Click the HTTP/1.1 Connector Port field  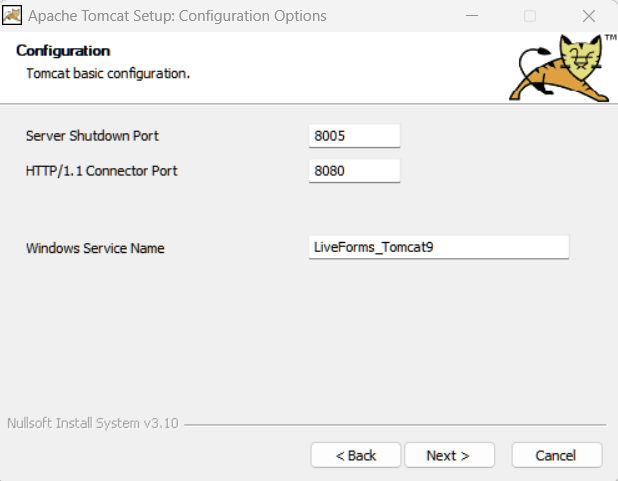click(355, 171)
